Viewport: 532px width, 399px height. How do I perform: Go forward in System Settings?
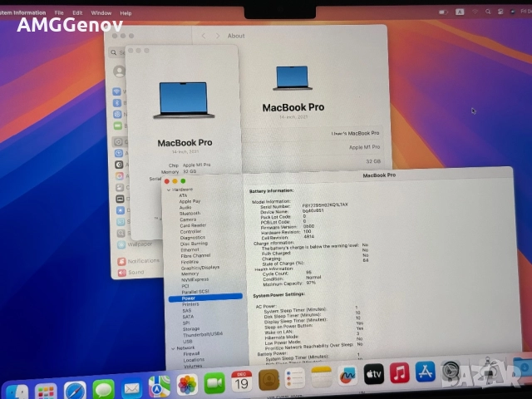coord(218,36)
